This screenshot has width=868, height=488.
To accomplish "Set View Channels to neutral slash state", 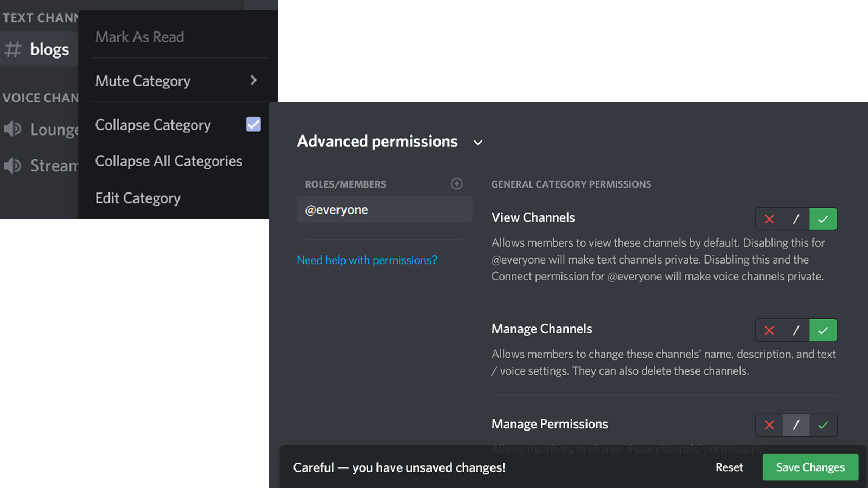I will point(796,219).
